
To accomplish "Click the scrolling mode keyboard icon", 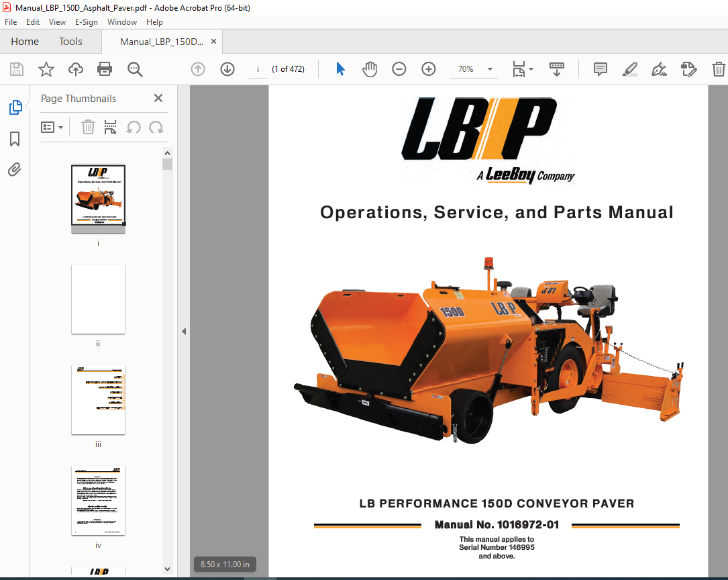I will point(557,69).
